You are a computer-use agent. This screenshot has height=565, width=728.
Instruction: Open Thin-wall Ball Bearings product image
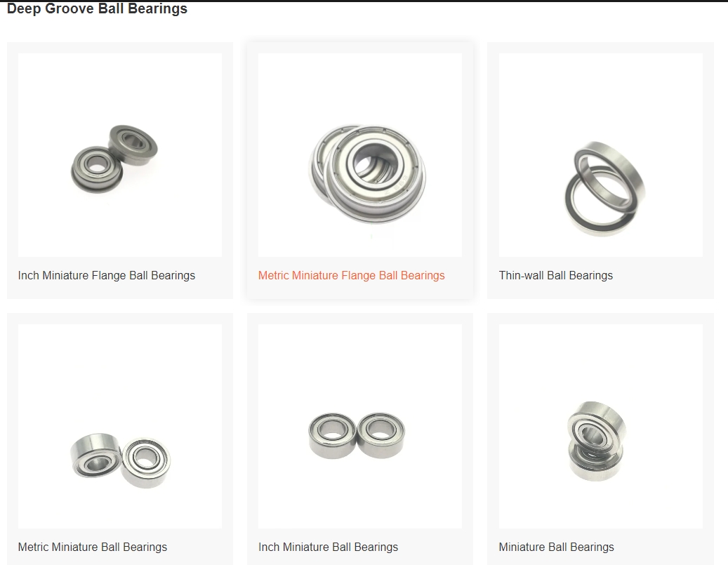[600, 155]
